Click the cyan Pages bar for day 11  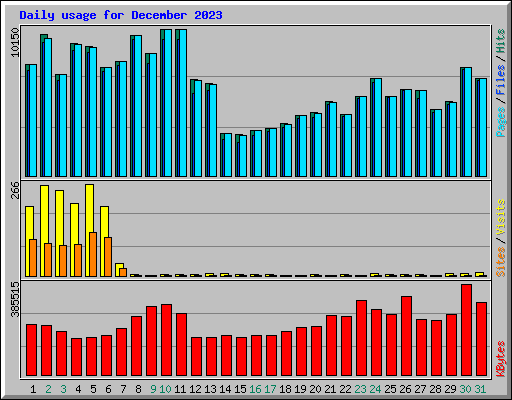point(183,103)
